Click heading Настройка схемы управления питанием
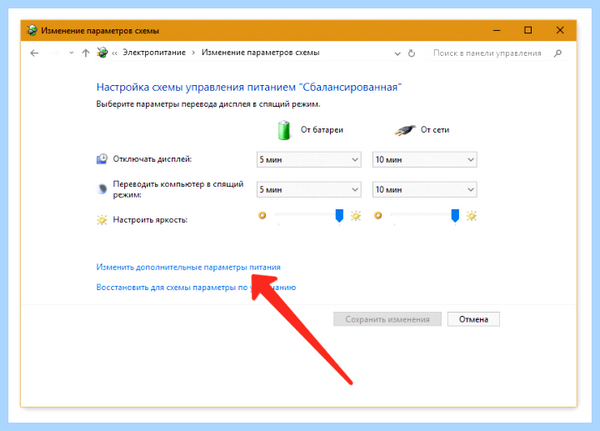The image size is (600, 431). (x=249, y=87)
